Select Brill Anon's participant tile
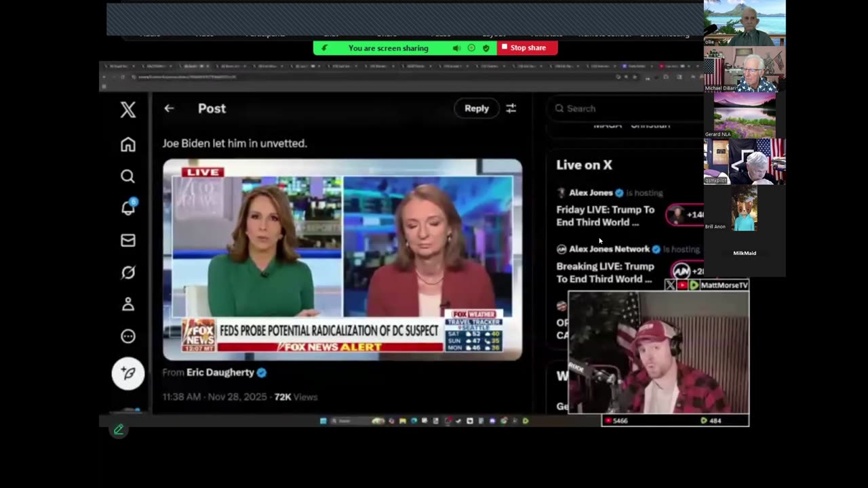The image size is (868, 488). 745,208
